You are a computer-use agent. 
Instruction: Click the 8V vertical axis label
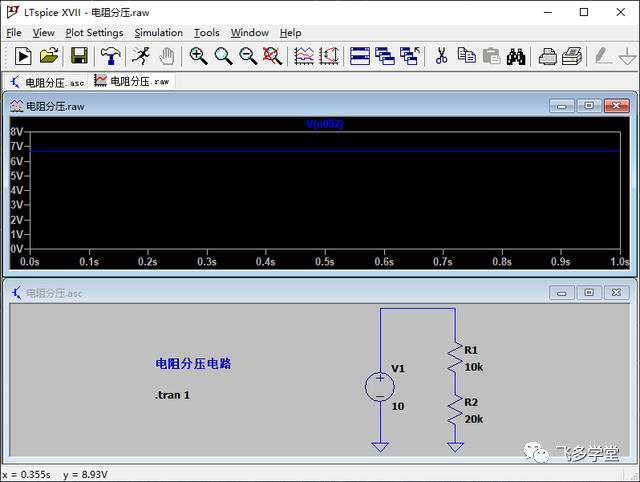pyautogui.click(x=16, y=131)
